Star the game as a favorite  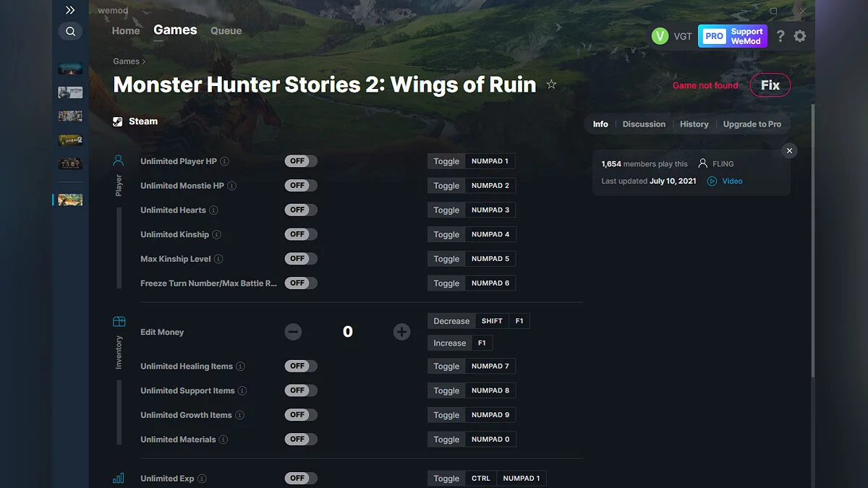[x=551, y=84]
